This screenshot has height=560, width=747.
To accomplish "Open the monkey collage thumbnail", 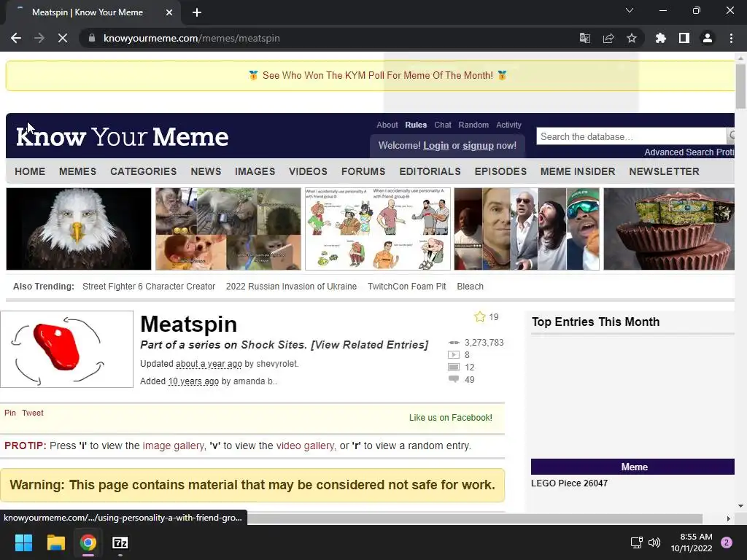I will (x=228, y=229).
